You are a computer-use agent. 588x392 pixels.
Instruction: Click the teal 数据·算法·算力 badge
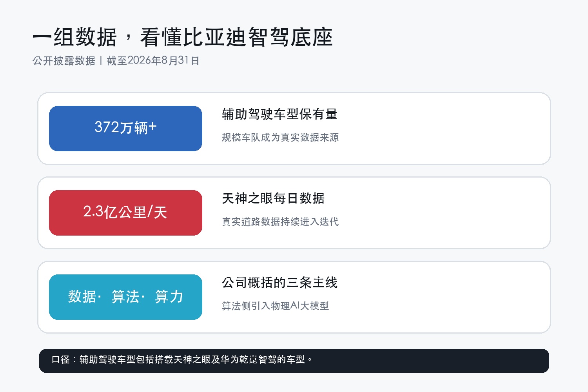pyautogui.click(x=125, y=297)
